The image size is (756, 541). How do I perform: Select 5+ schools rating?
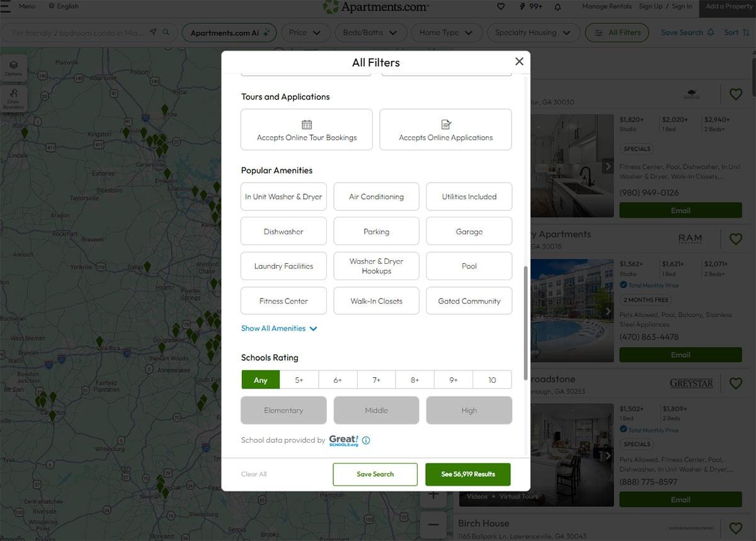point(299,380)
